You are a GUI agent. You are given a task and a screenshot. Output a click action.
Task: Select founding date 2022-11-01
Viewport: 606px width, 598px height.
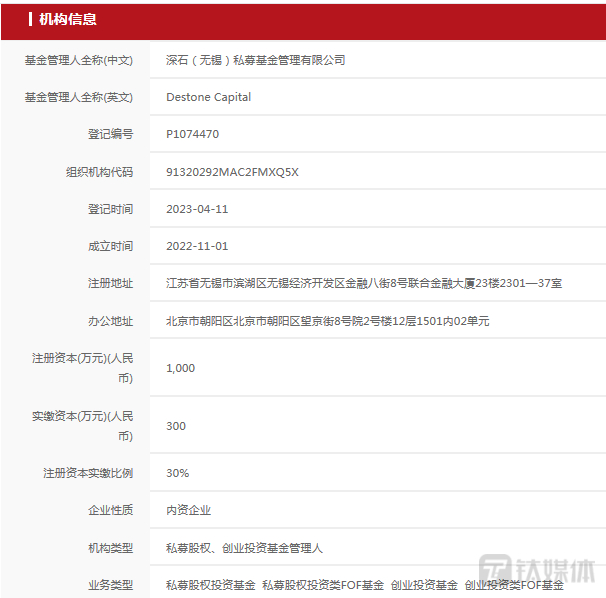coord(197,246)
